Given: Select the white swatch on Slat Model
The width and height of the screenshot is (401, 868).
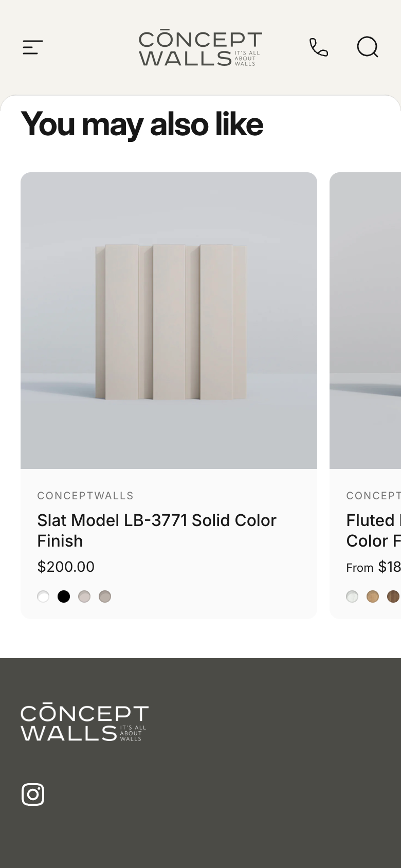Looking at the screenshot, I should 43,596.
